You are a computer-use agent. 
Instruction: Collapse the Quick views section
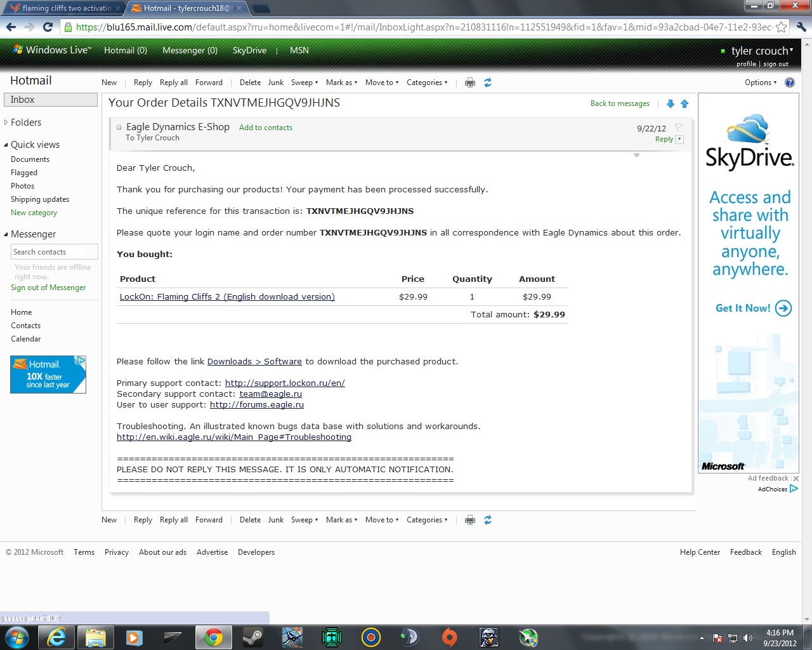point(6,145)
